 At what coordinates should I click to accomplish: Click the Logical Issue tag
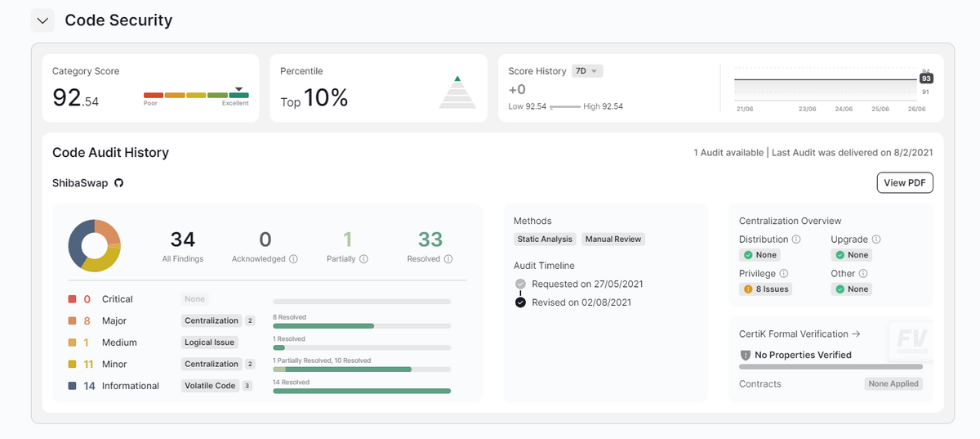coord(210,343)
